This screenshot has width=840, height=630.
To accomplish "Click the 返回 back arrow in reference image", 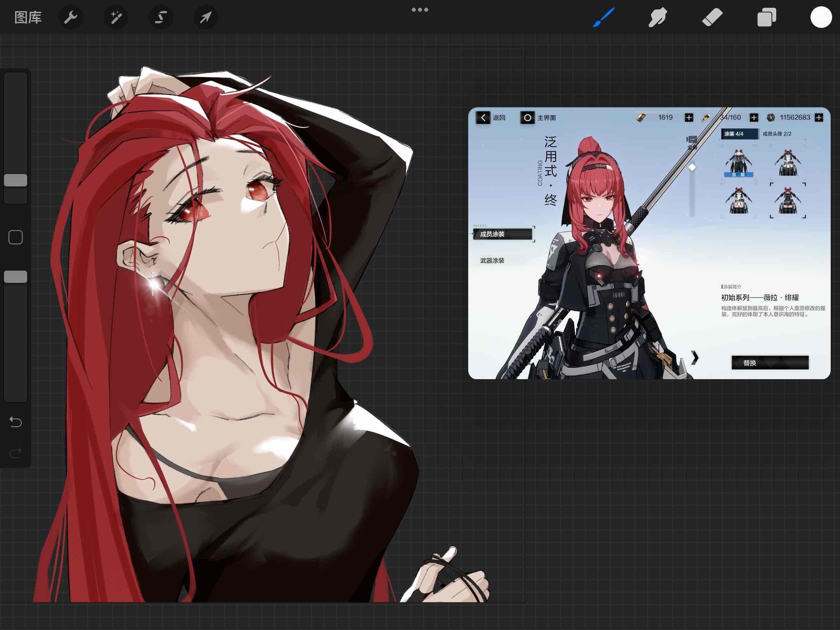I will click(483, 117).
